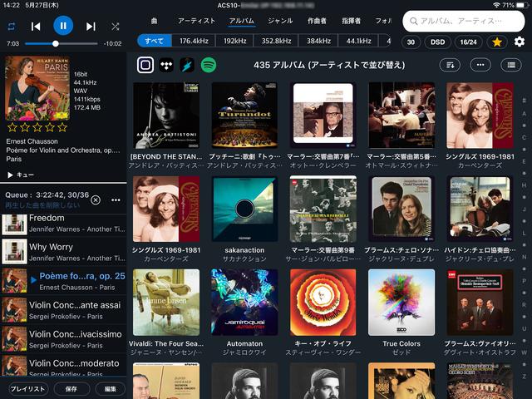
Task: Toggle the favorites star filter
Action: pyautogui.click(x=497, y=42)
